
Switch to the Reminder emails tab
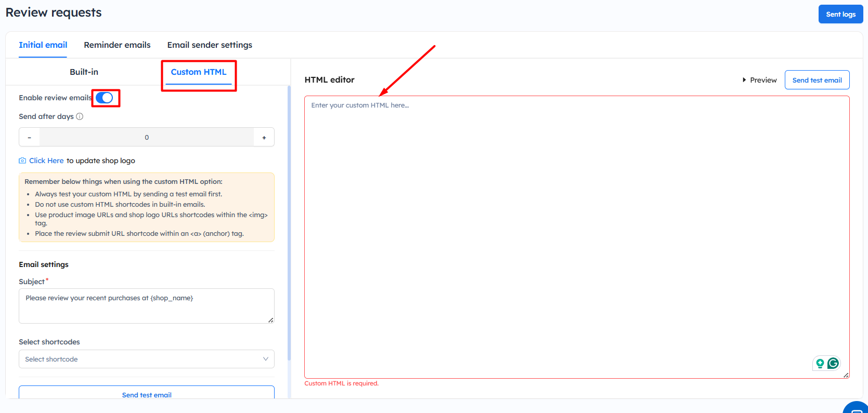[x=117, y=45]
